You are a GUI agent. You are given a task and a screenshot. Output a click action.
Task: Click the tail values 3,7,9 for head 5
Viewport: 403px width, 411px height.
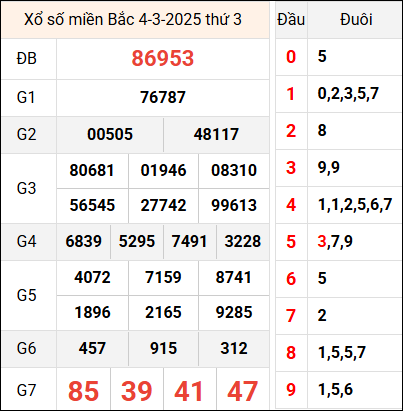point(335,241)
